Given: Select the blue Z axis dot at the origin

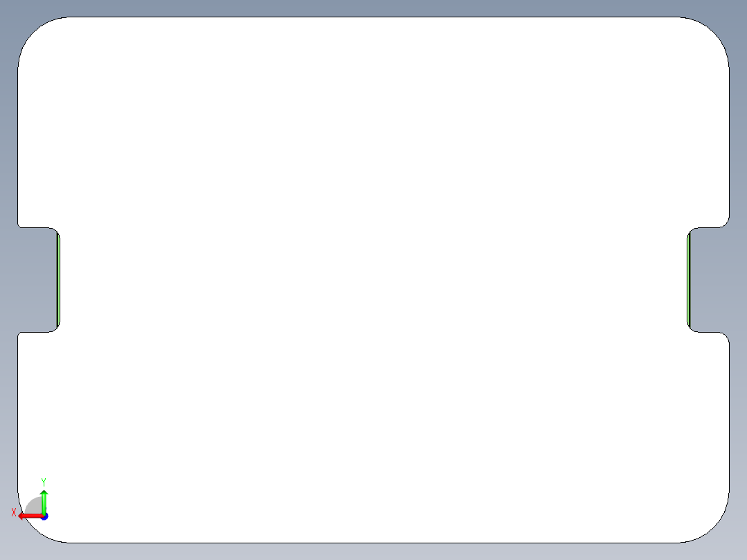Looking at the screenshot, I should pos(44,516).
